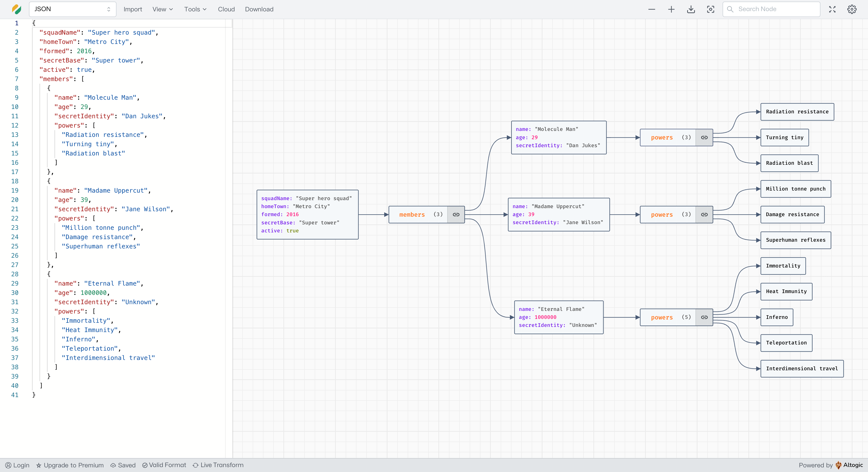Expand the View menu
The image size is (868, 472).
162,10
